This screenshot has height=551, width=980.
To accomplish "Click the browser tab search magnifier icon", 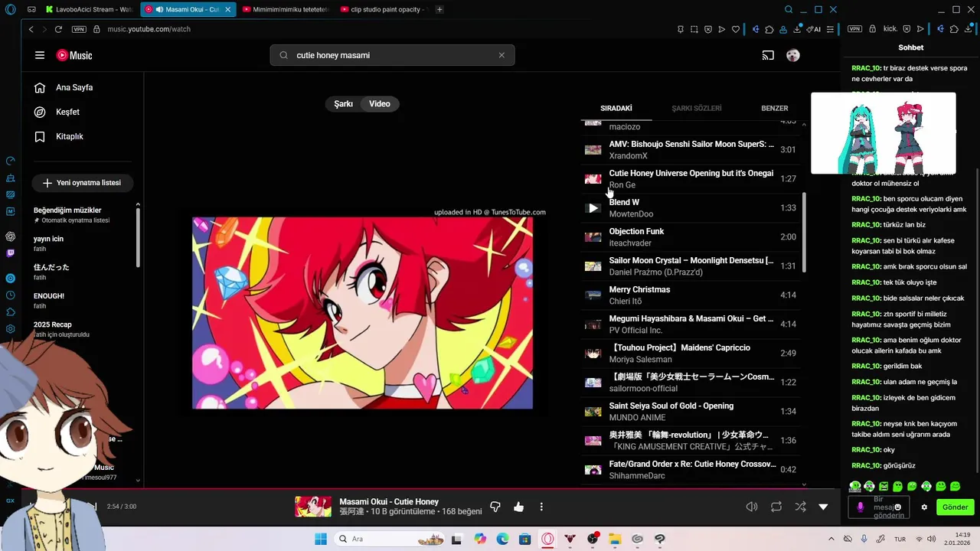I will [x=789, y=9].
